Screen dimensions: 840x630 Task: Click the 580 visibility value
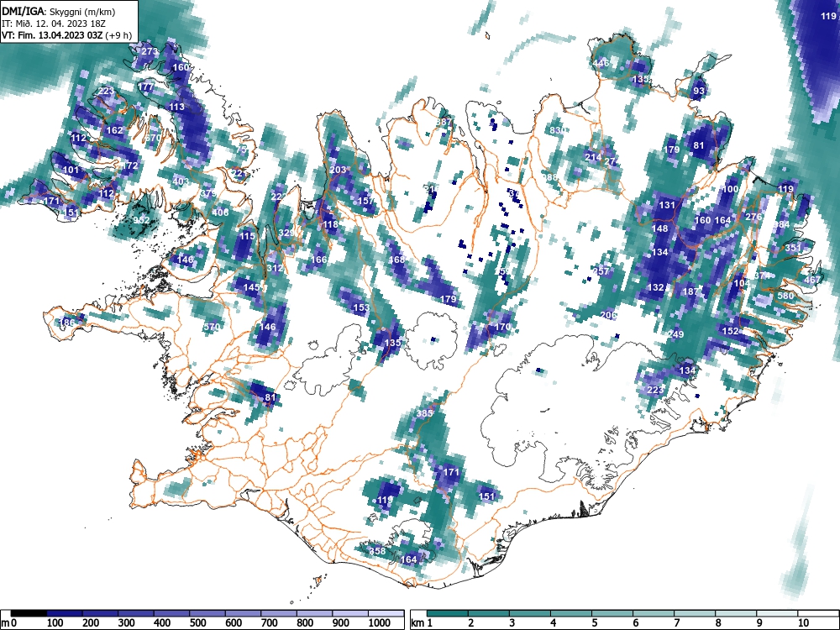[785, 296]
